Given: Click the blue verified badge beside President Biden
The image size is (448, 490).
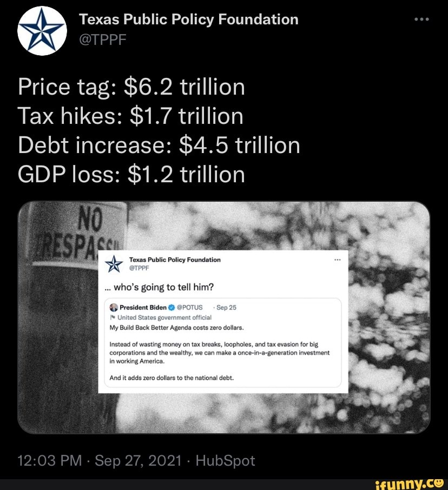Looking at the screenshot, I should click(172, 307).
